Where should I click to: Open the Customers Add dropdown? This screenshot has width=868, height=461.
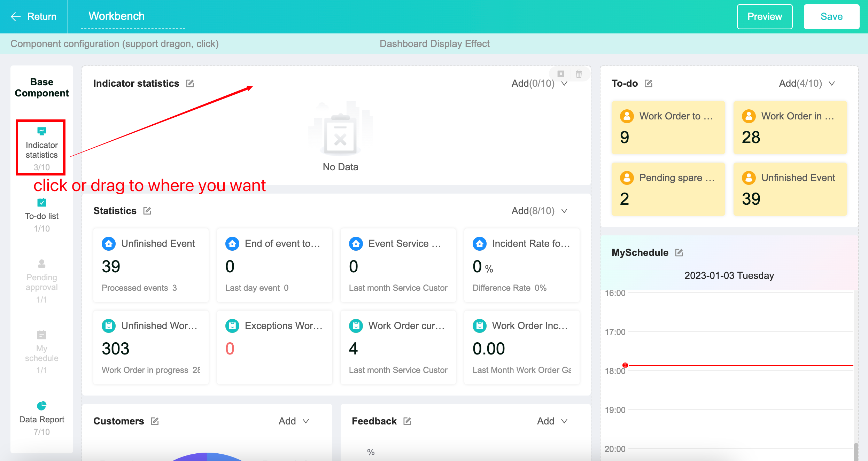(x=294, y=421)
